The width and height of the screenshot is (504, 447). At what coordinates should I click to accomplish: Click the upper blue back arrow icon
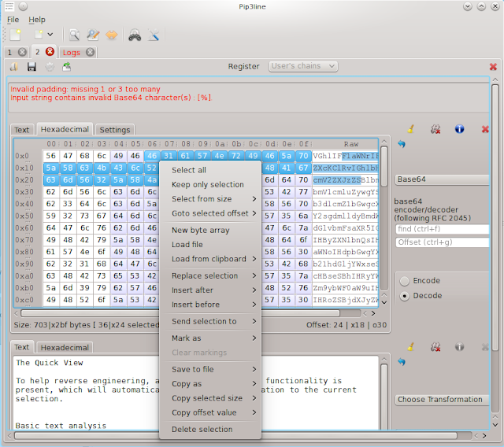pos(402,144)
